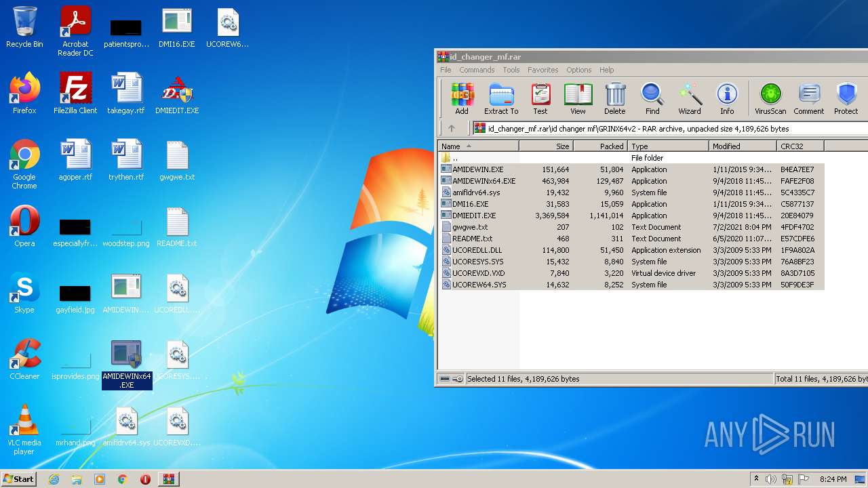Select Opera desktop shortcut
This screenshot has height=488, width=868.
click(24, 226)
